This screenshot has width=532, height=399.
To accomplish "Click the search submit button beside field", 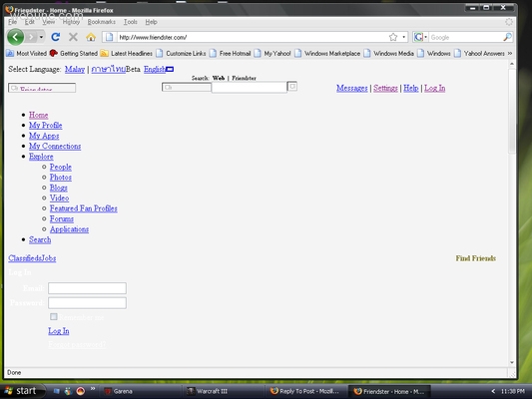I will 292,87.
